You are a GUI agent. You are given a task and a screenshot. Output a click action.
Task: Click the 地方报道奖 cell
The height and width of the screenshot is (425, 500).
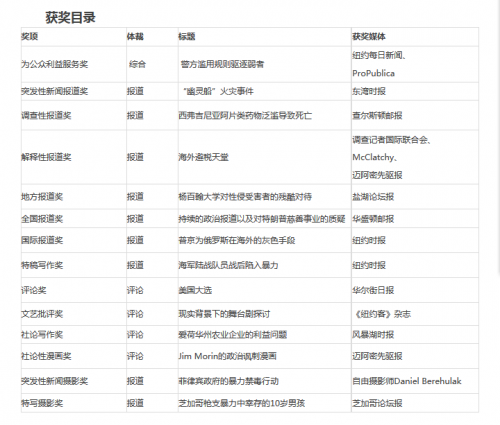pos(42,197)
